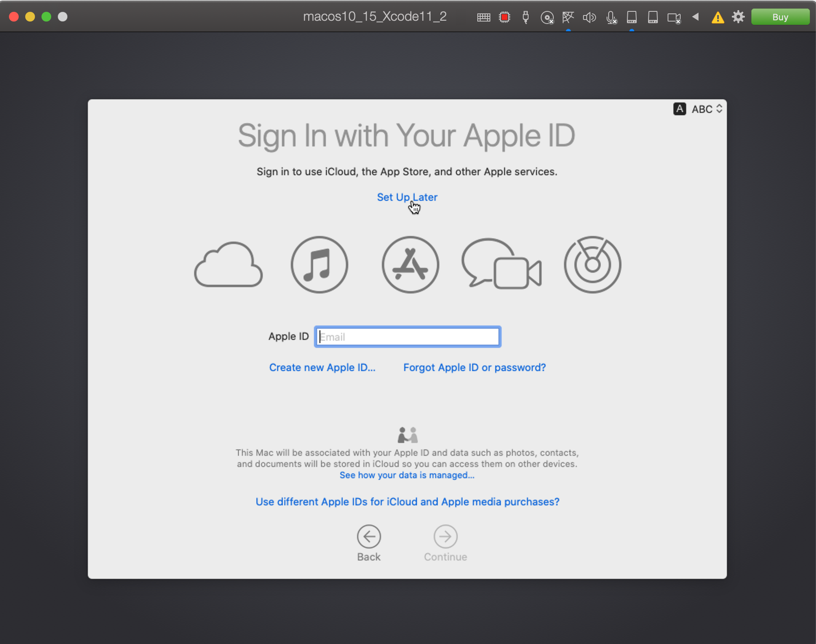The height and width of the screenshot is (644, 816).
Task: Open See how your data is managed
Action: coord(407,475)
